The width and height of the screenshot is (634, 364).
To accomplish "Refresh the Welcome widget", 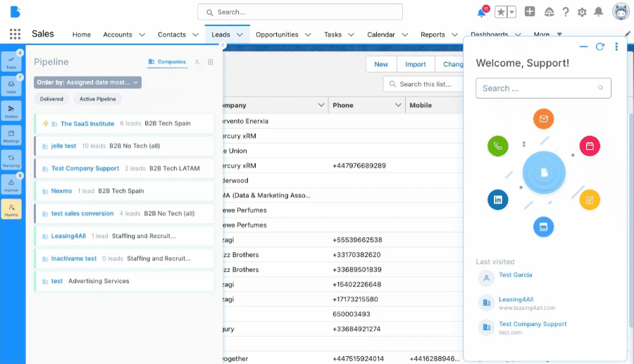I will (x=600, y=47).
